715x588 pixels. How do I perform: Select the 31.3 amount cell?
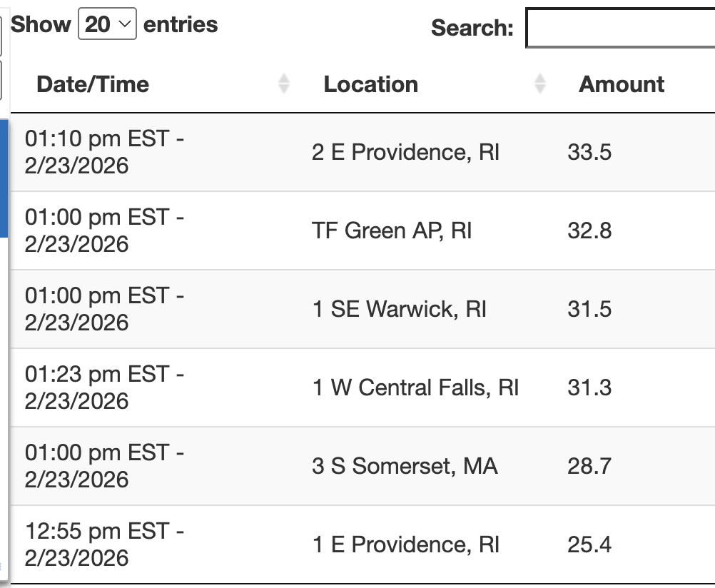589,387
